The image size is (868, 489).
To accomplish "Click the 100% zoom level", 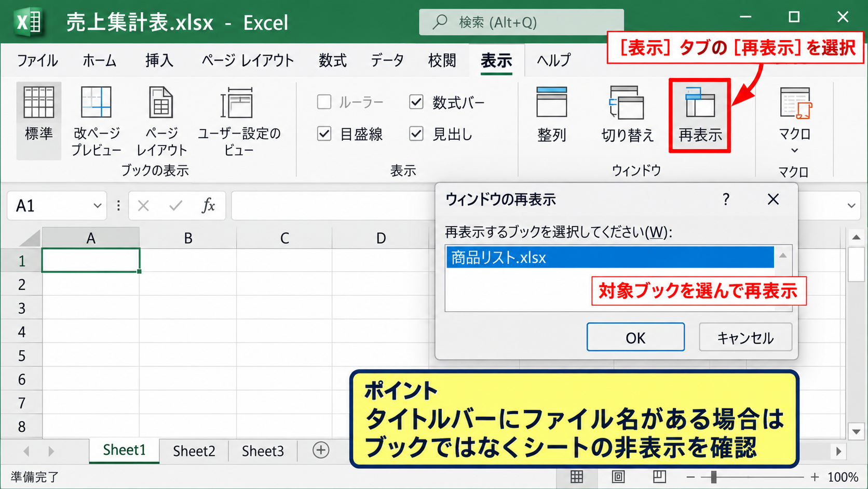I will (843, 477).
